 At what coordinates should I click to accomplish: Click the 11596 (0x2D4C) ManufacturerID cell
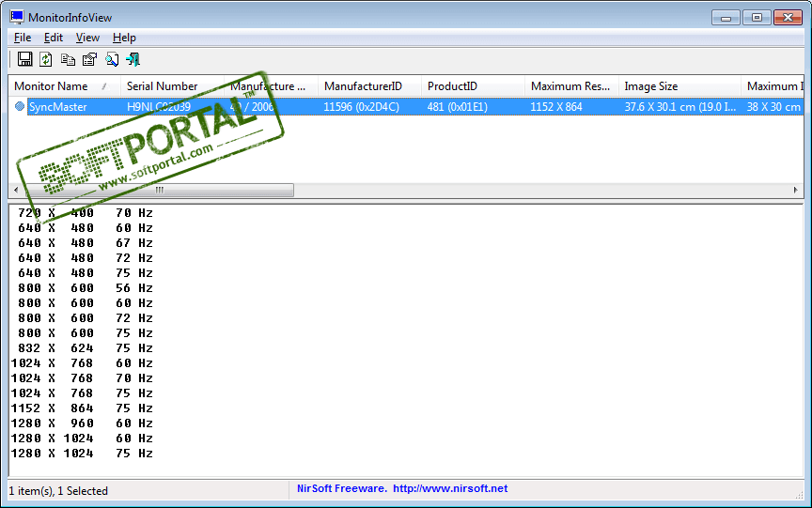(x=361, y=107)
